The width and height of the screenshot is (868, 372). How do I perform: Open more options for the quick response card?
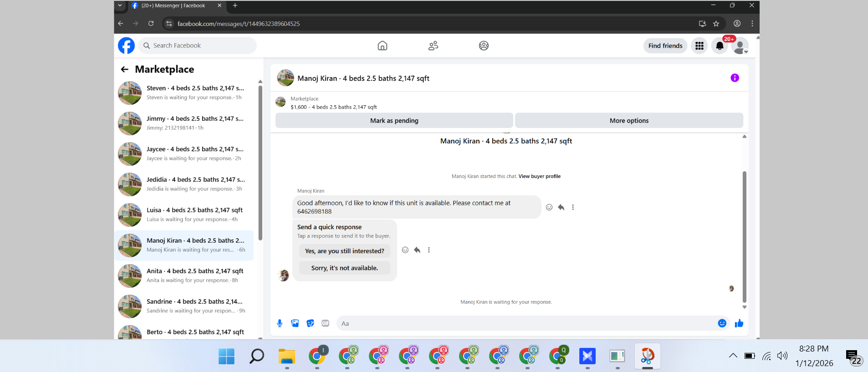click(429, 250)
